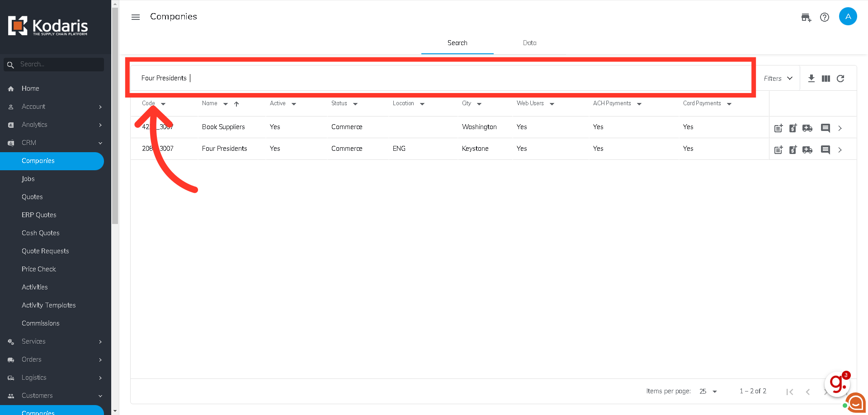Expand the Logistics sidebar section
The image size is (868, 415).
[56, 378]
